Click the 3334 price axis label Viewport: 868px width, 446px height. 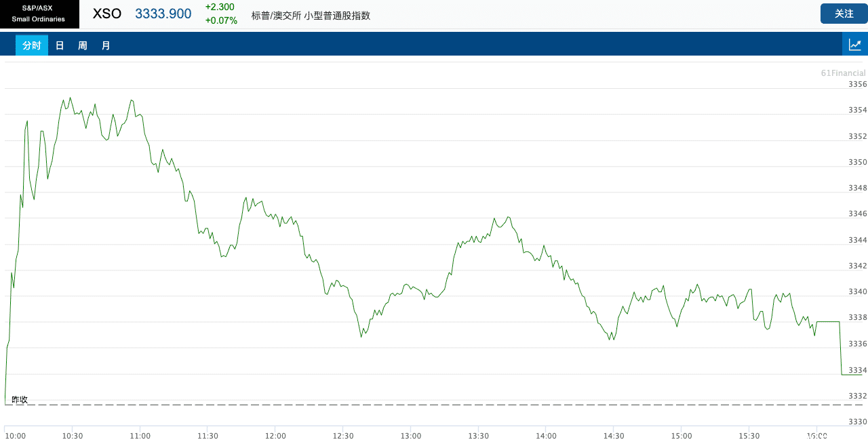tap(858, 370)
